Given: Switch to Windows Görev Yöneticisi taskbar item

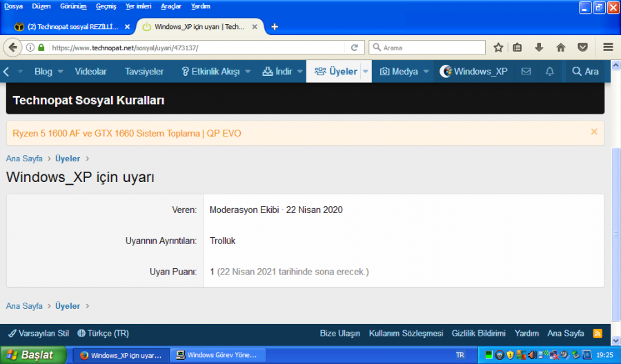Looking at the screenshot, I should (218, 355).
